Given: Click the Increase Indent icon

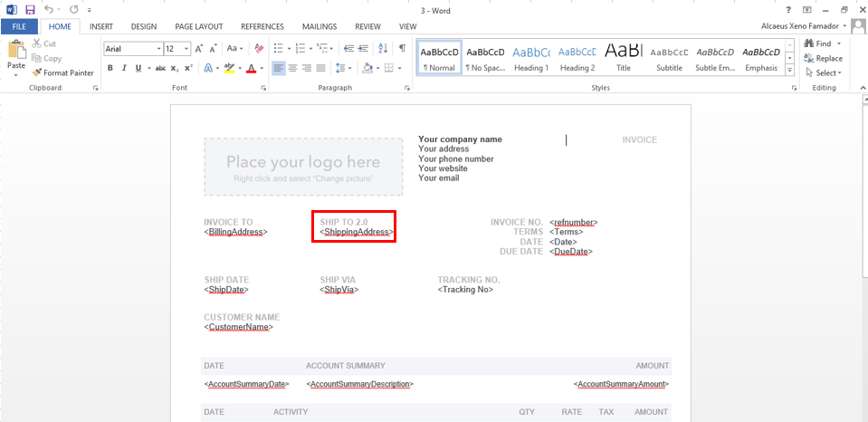Looking at the screenshot, I should pos(364,49).
